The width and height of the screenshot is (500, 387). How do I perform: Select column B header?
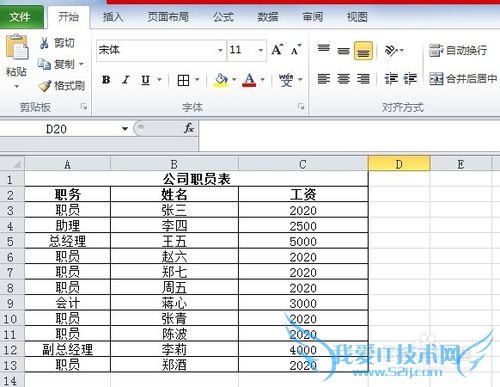pos(174,164)
